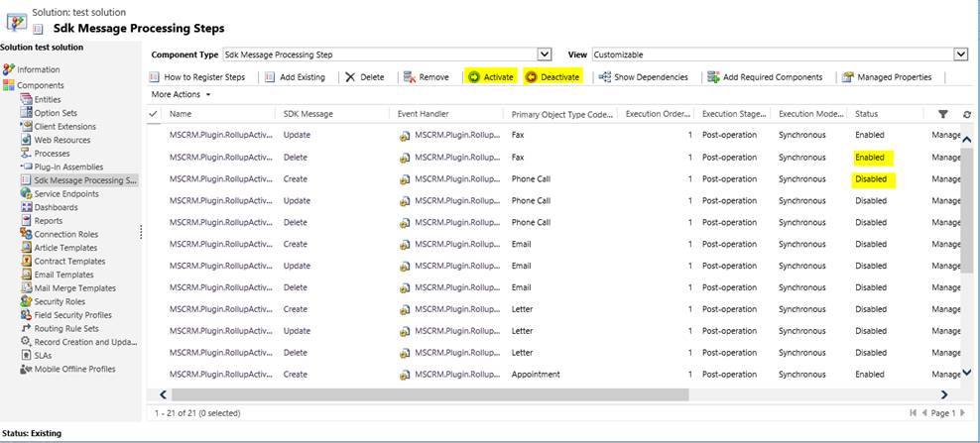Viewport: 980px width, 443px height.
Task: Click the solution icon beside title
Action: 16,21
